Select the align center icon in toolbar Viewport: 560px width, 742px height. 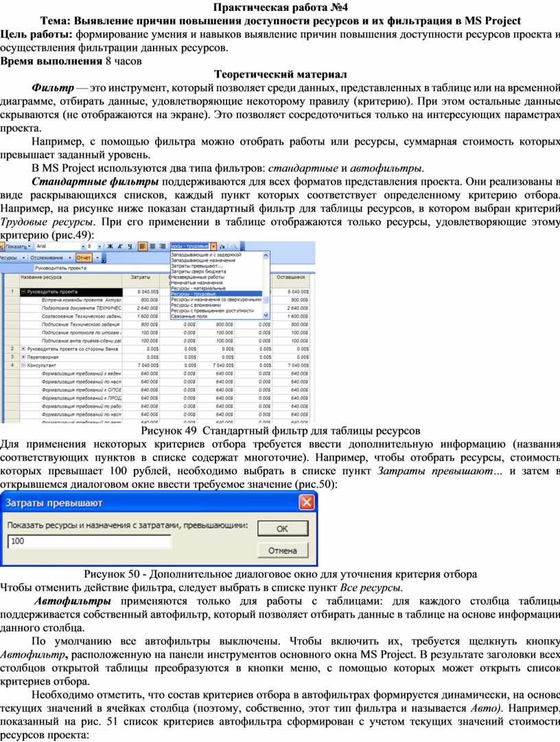coord(152,246)
